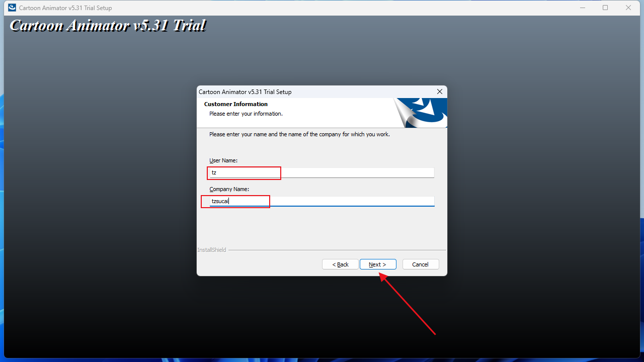Click the User Name label
The image size is (644, 362).
[x=223, y=160]
